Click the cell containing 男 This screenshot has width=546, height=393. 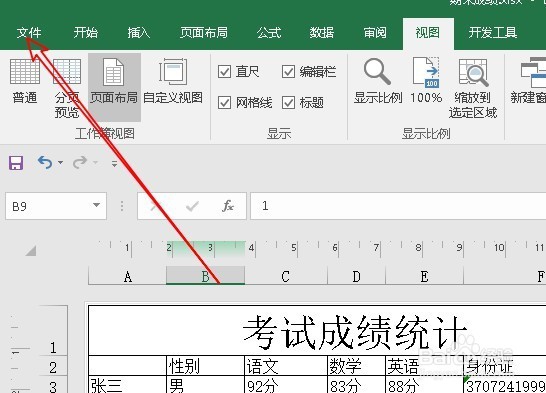(x=205, y=385)
